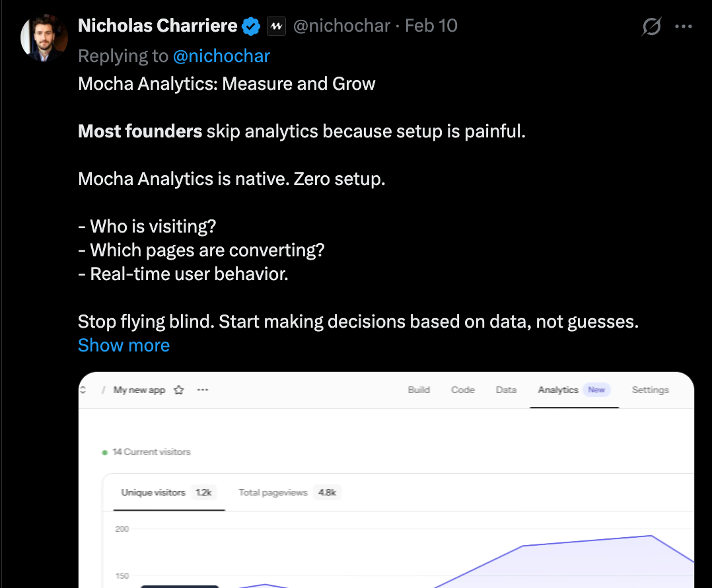Viewport: 712px width, 588px height.
Task: Open Nicholas Charriere's profile picture
Action: [44, 37]
